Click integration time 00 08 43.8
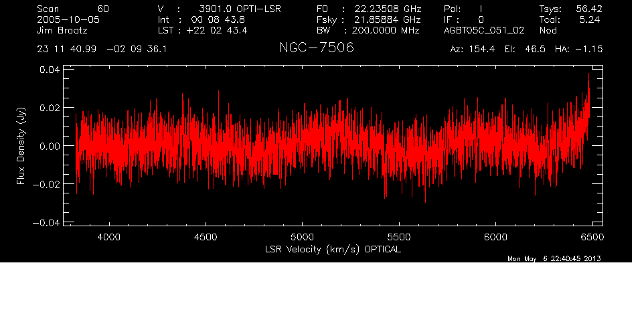644x328 pixels. coord(218,19)
